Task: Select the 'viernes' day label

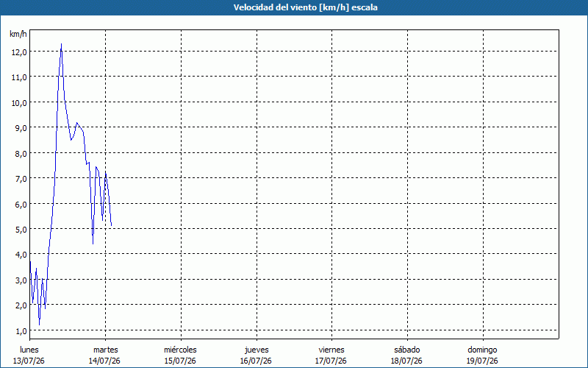Action: [331, 350]
